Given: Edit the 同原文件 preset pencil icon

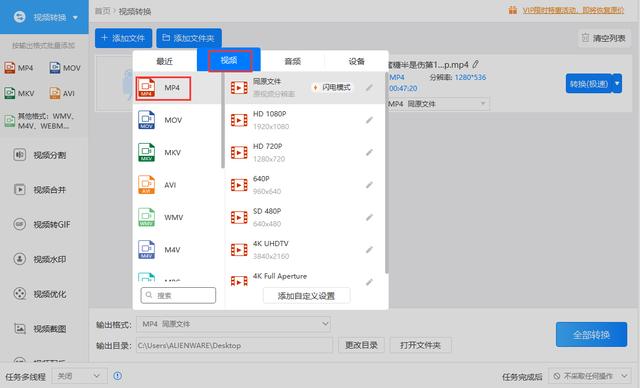Looking at the screenshot, I should [369, 87].
